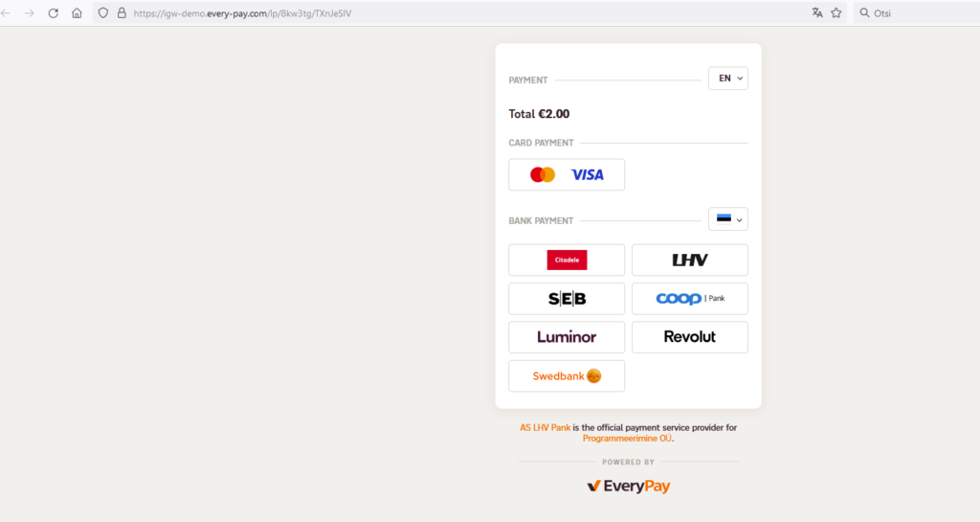This screenshot has height=522, width=980.
Task: Open the tracking protection shield icon
Action: coord(103,13)
